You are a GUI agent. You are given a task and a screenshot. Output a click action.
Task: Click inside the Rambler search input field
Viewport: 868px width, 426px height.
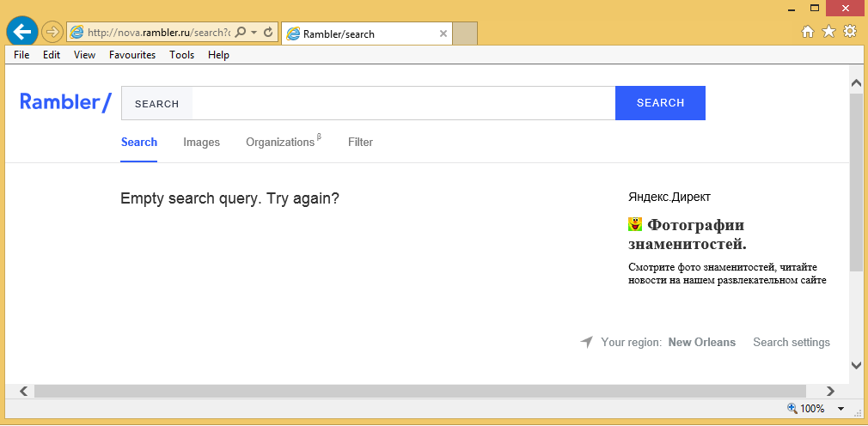(402, 103)
